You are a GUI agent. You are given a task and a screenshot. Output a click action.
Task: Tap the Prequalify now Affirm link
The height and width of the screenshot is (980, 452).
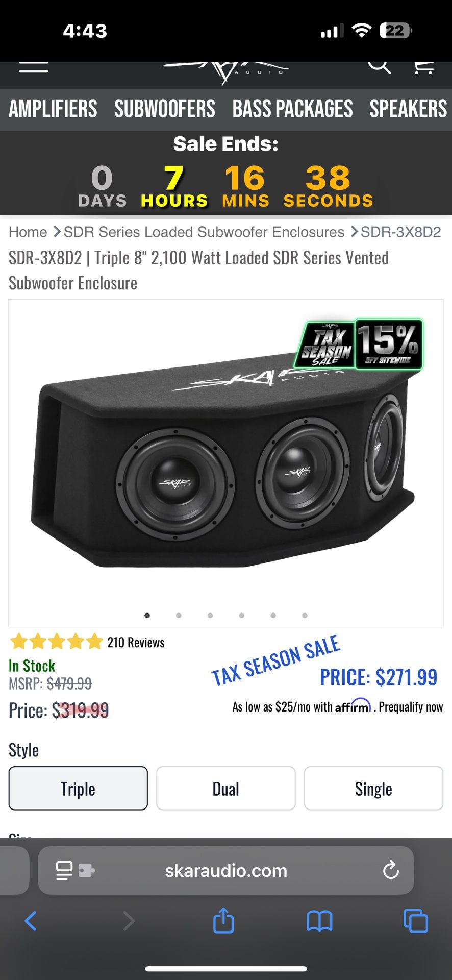point(411,706)
